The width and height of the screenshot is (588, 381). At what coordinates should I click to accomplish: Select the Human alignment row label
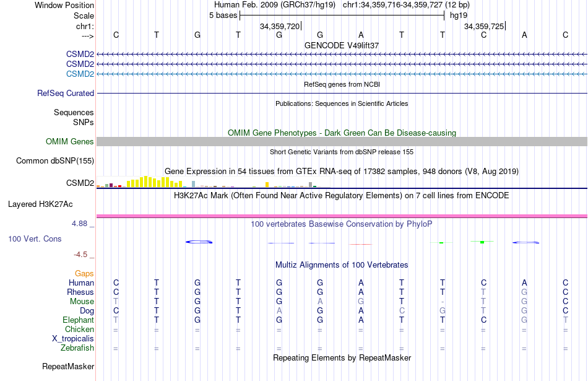click(x=81, y=282)
